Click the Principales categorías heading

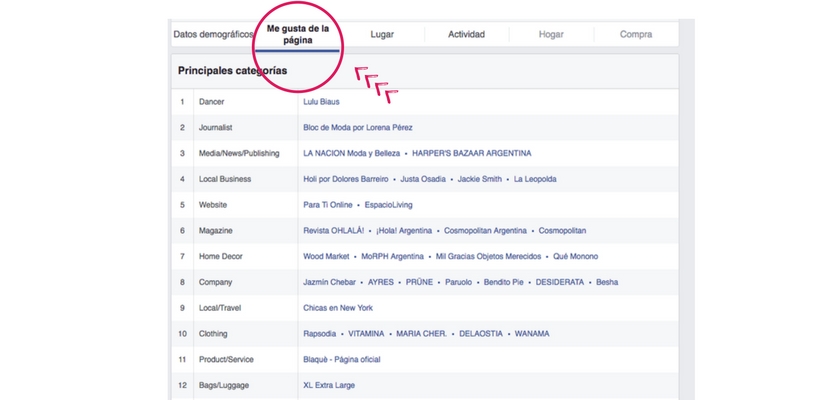(x=232, y=71)
